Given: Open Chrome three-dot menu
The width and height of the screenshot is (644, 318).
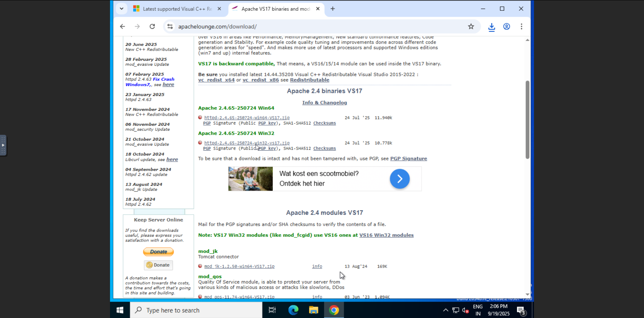Looking at the screenshot, I should (521, 26).
